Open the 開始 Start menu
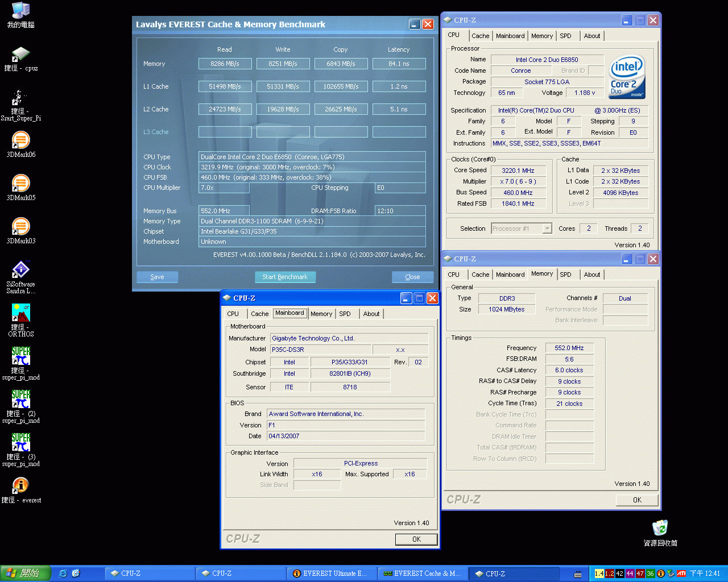The image size is (728, 582). [x=26, y=573]
